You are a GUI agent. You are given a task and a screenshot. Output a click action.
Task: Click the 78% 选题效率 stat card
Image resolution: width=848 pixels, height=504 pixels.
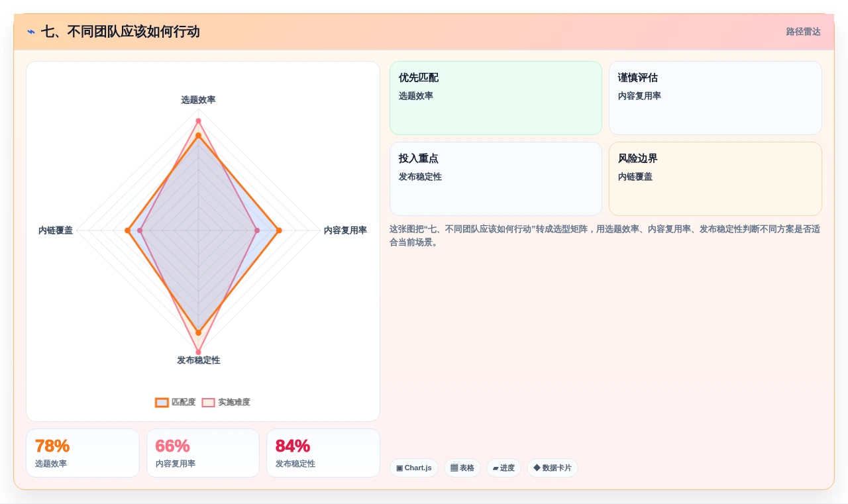[x=83, y=453]
